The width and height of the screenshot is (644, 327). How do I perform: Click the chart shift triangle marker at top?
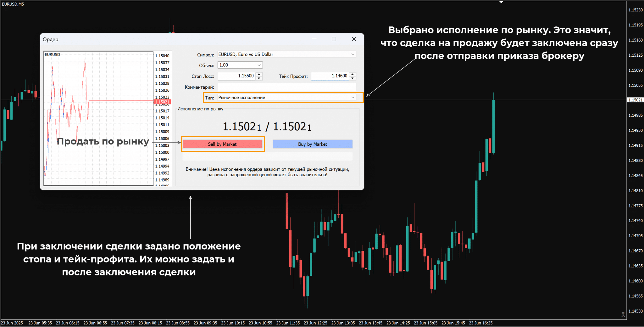tap(501, 2)
